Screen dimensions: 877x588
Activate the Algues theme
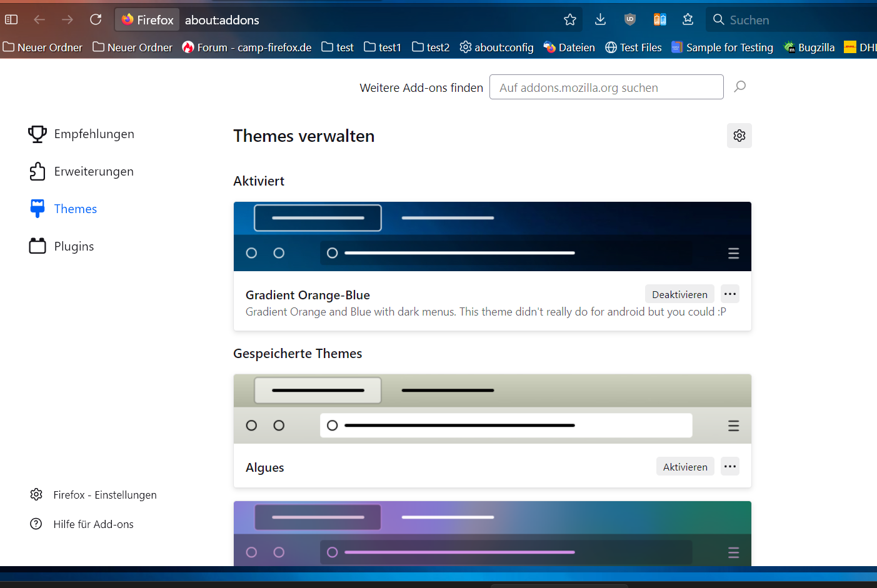(684, 467)
